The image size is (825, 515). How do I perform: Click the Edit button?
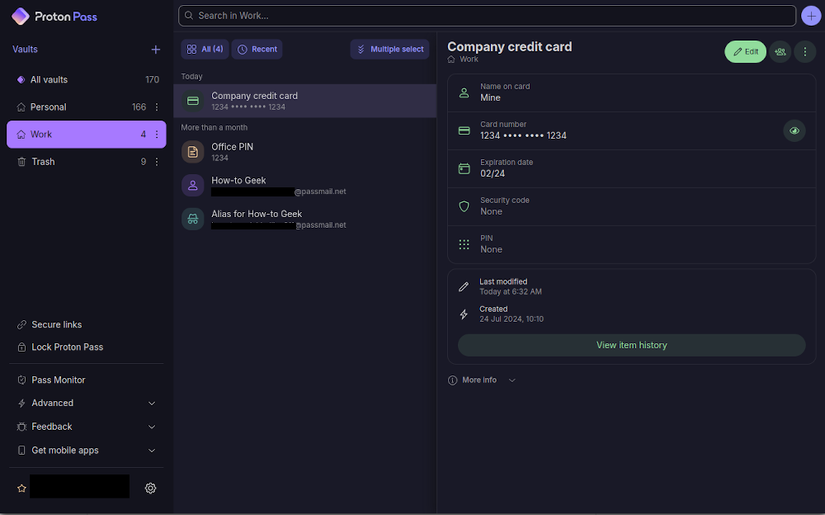click(745, 51)
